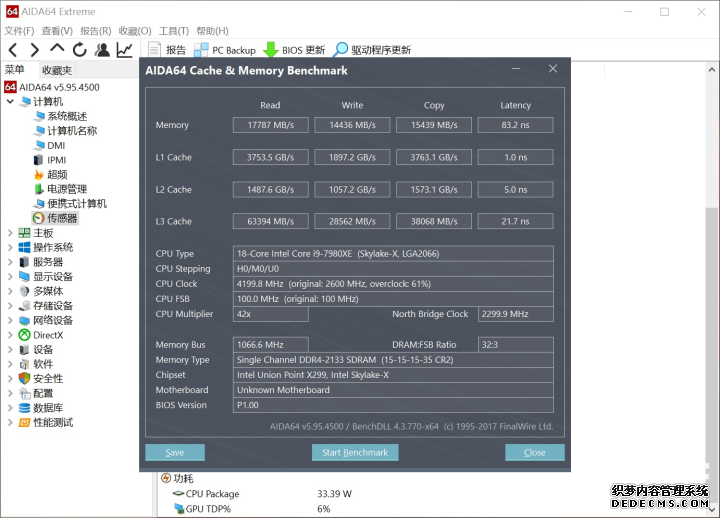The image size is (720, 518).
Task: Select the AIDA64 v5.95.4500 root node
Action: (52, 87)
